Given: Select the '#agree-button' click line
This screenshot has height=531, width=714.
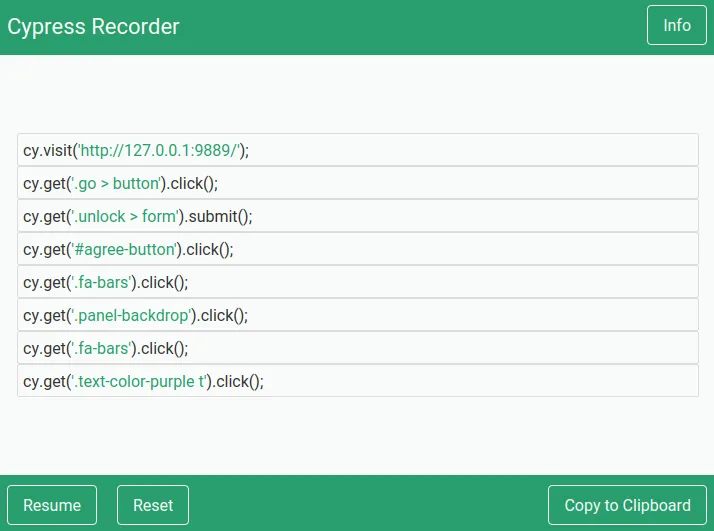Looking at the screenshot, I should pos(450,249).
